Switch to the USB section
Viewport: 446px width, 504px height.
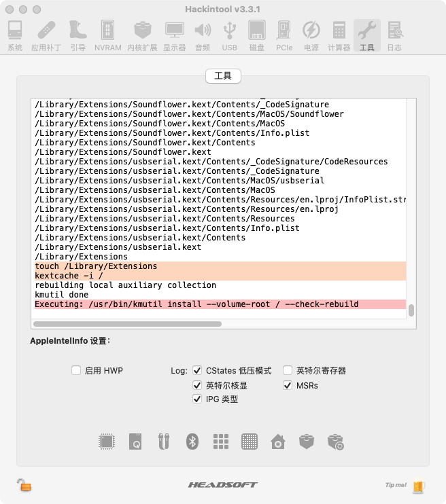(229, 35)
